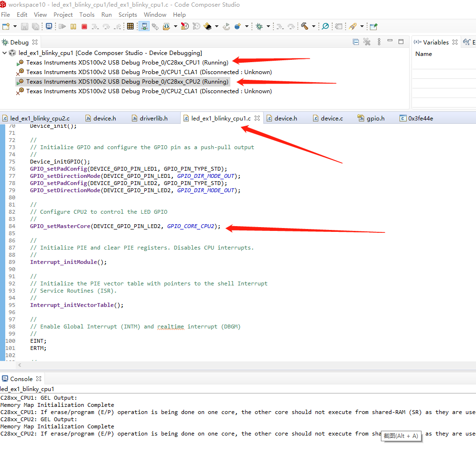476x458 pixels.
Task: Click the EINT; statement on line 100
Action: coord(38,341)
